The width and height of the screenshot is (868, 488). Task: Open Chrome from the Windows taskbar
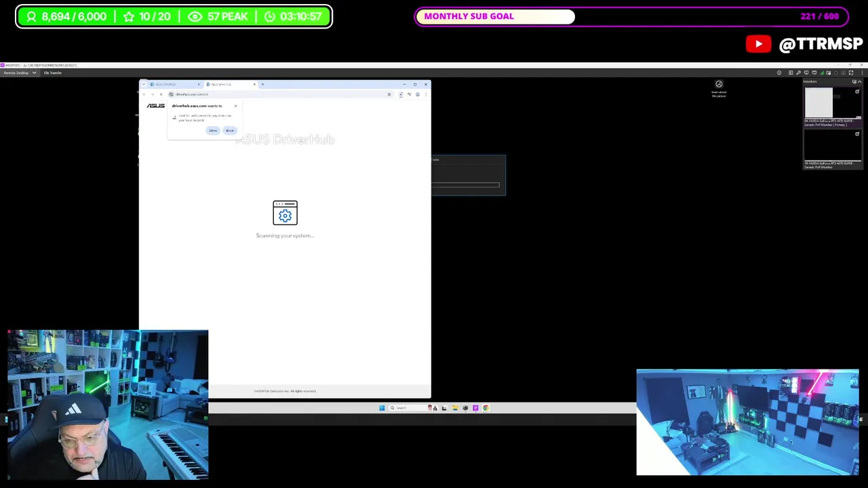coord(486,408)
